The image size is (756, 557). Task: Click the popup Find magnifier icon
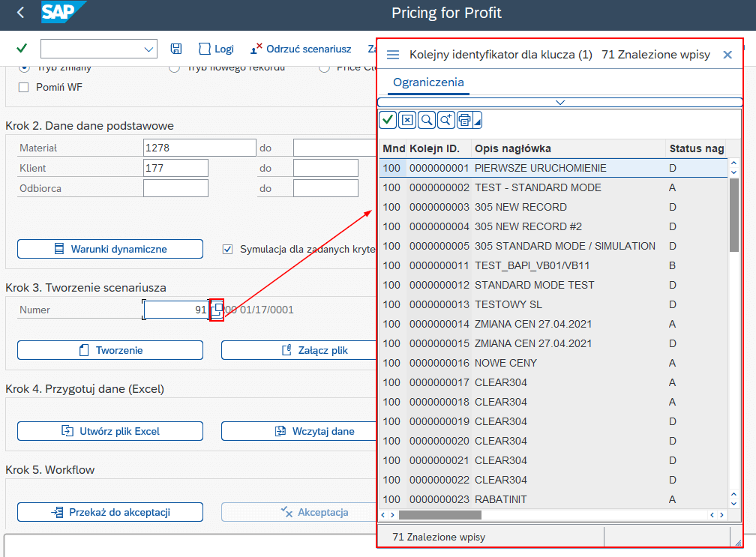pos(427,120)
